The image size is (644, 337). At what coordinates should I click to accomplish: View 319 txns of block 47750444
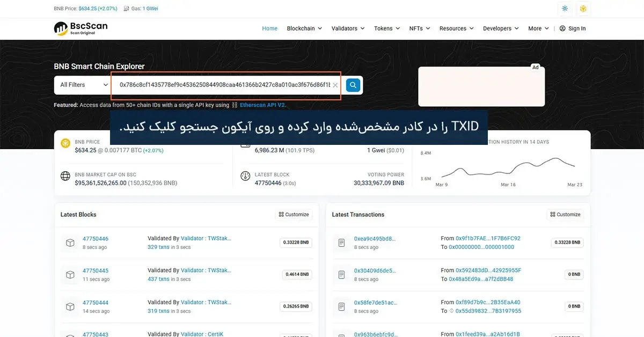point(158,311)
